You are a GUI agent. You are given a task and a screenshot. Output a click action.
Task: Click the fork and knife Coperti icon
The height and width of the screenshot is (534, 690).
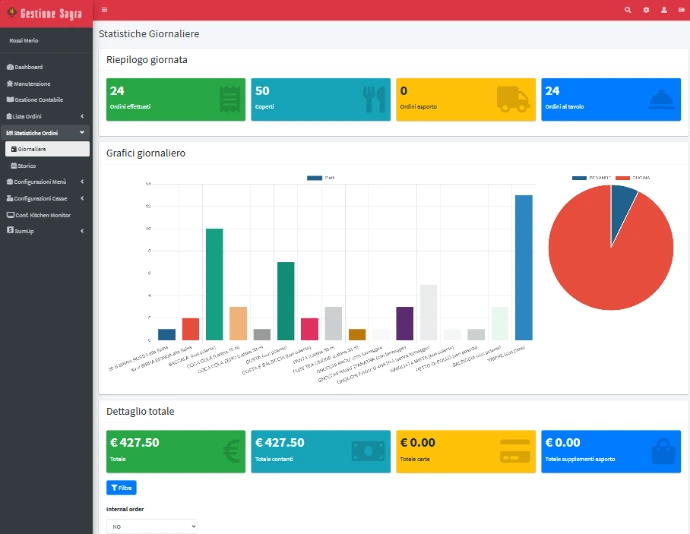click(x=373, y=99)
